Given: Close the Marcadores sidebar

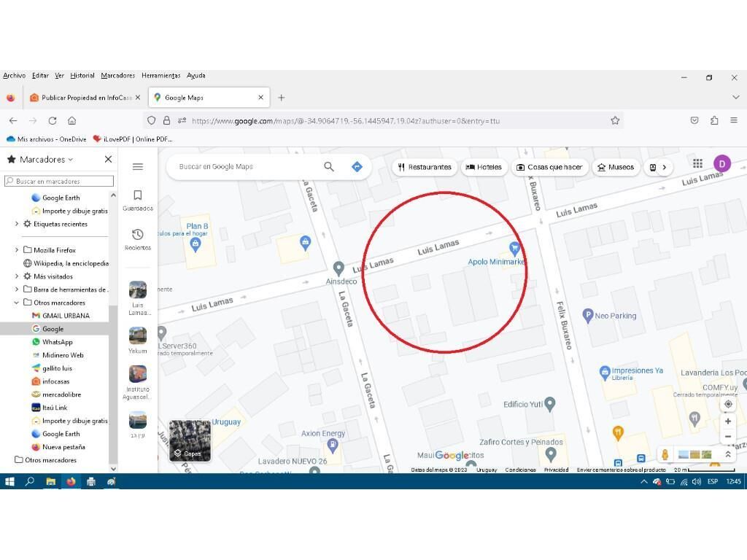Looking at the screenshot, I should point(108,159).
